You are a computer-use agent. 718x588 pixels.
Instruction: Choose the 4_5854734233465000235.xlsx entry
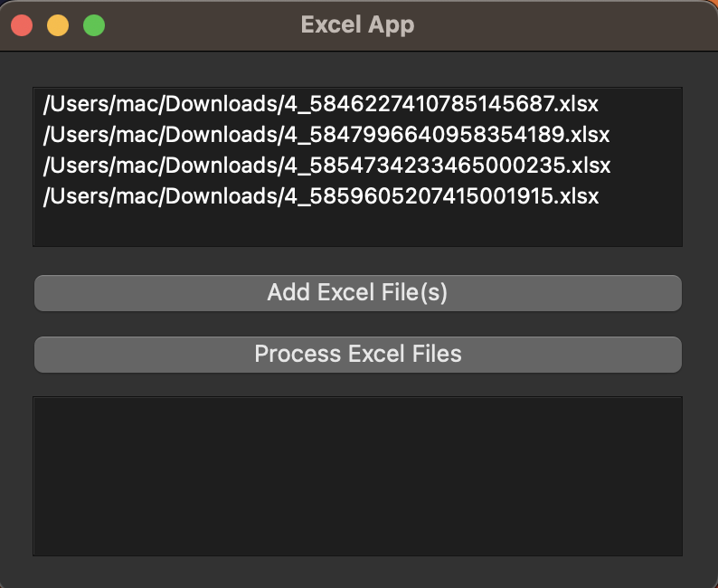(327, 166)
